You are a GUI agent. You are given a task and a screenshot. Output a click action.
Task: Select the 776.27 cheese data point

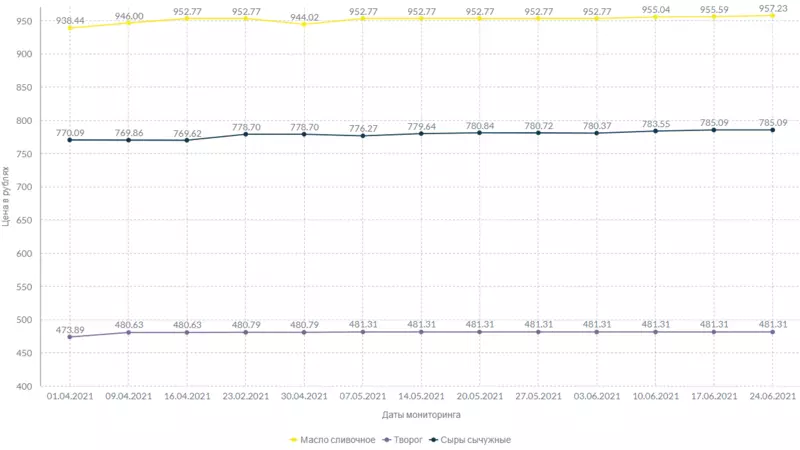[x=363, y=136]
